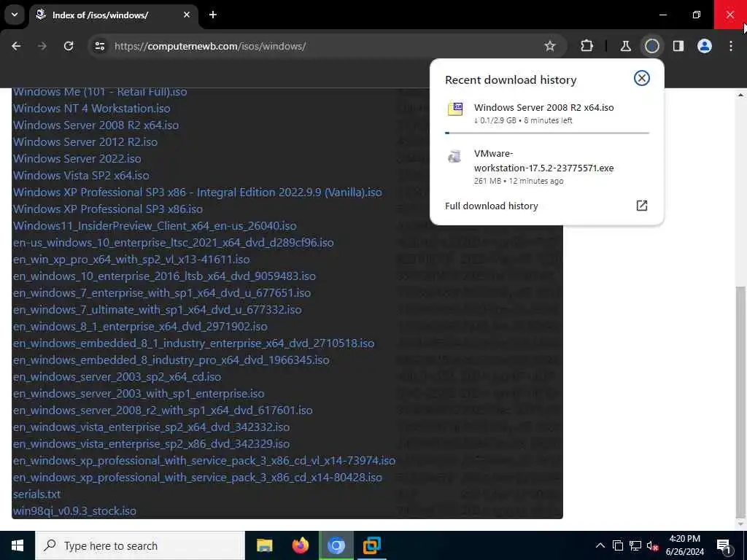Open Windows XP Professional SP3 x86.iso link
This screenshot has height=560, width=747.
(x=108, y=209)
